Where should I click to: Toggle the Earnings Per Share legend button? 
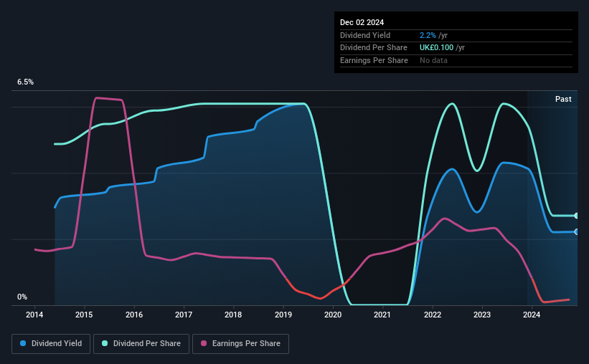240,344
